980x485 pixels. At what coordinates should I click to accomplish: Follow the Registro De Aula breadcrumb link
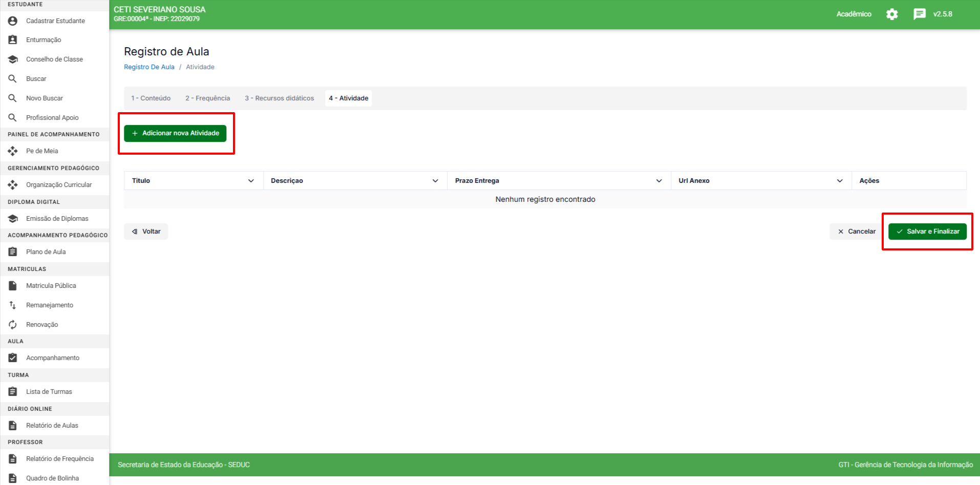pyautogui.click(x=149, y=67)
